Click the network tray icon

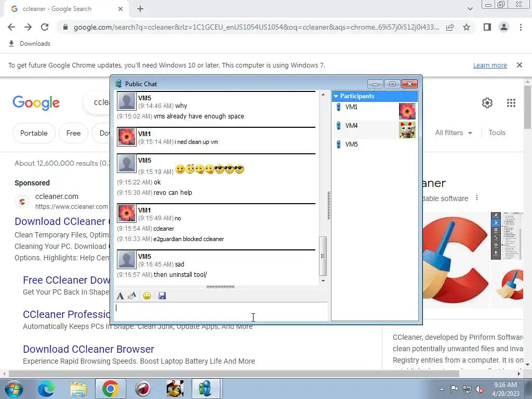467,389
